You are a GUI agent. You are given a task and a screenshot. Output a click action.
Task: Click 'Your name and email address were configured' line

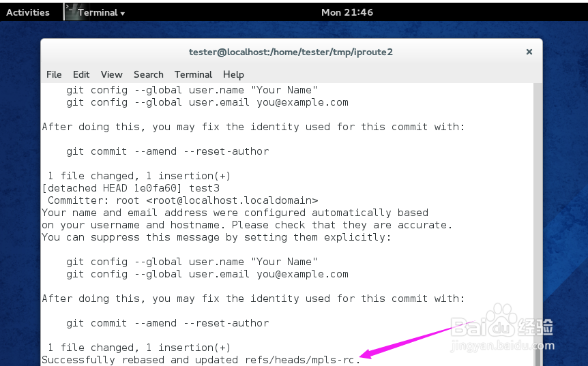pyautogui.click(x=235, y=213)
